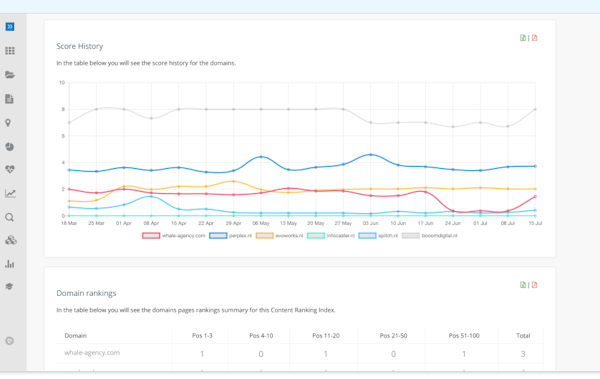Click the Pos 1-3 column header
The image size is (600, 379).
202,335
